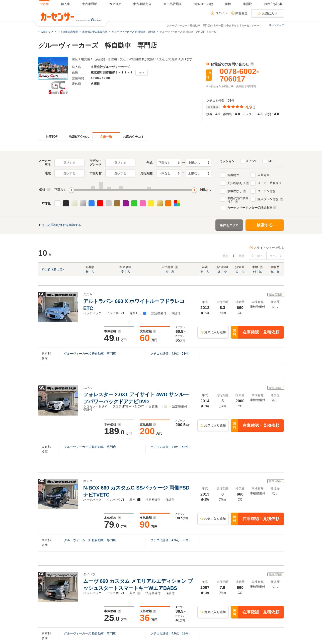Image resolution: width=322 pixels, height=644 pixels.
Task: Open 年式 lower limit dropdown
Action: pyautogui.click(x=169, y=163)
